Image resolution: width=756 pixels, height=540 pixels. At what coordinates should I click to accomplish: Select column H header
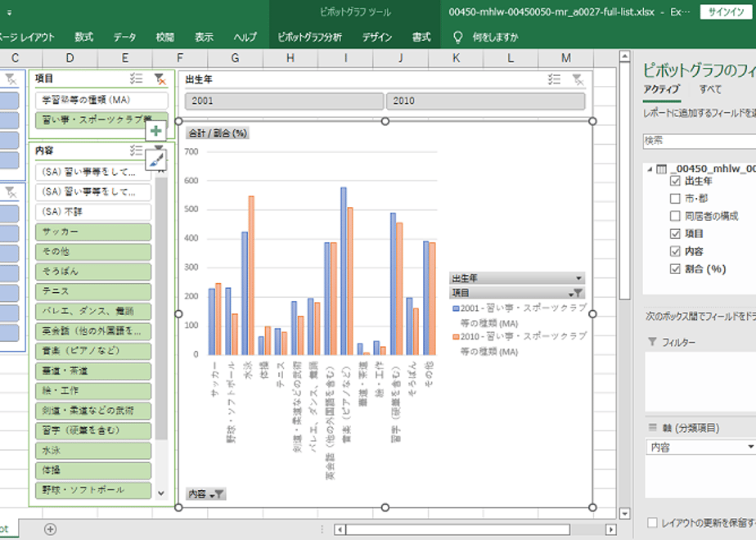point(290,58)
